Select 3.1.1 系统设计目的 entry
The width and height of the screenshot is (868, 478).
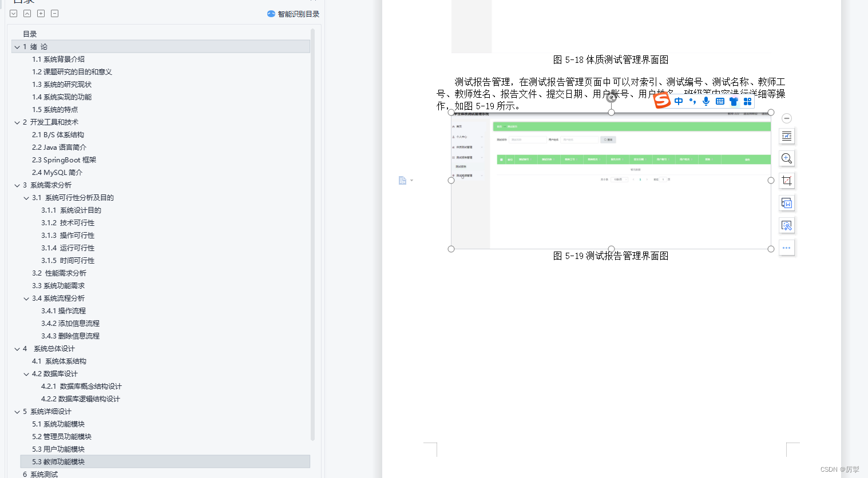coord(71,210)
